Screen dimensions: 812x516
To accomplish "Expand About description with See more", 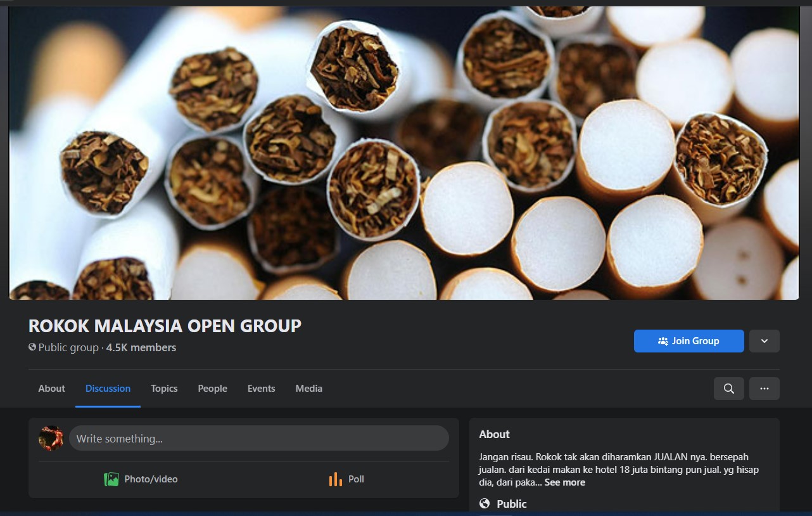I will 565,482.
